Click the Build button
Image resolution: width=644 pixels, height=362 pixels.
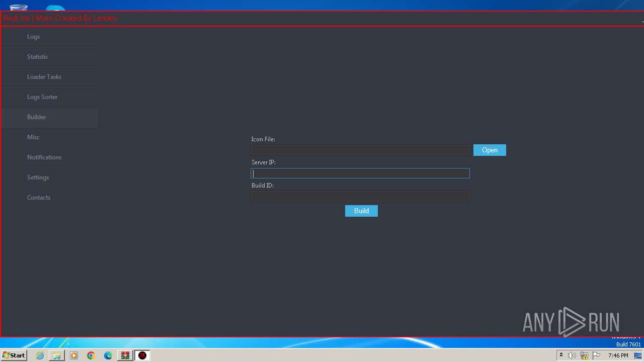click(x=361, y=211)
